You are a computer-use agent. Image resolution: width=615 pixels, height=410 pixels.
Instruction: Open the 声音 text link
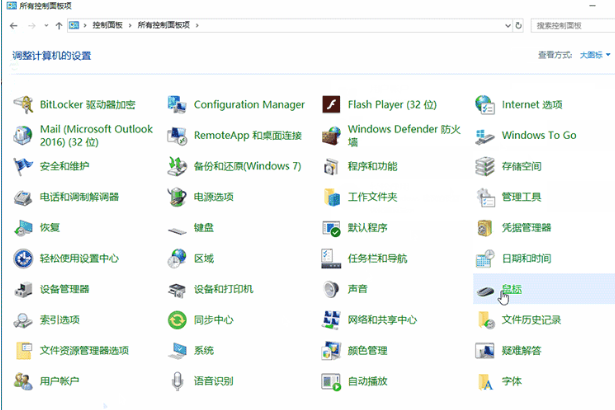(358, 289)
